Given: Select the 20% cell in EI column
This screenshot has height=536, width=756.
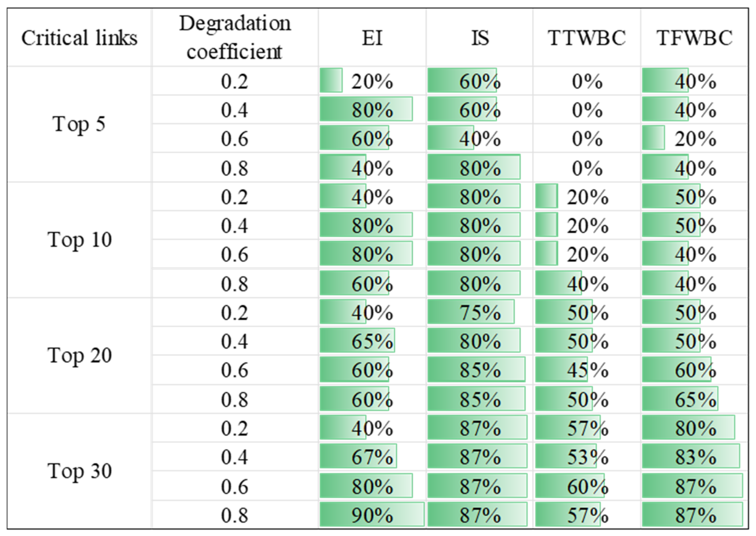Looking at the screenshot, I should point(372,81).
